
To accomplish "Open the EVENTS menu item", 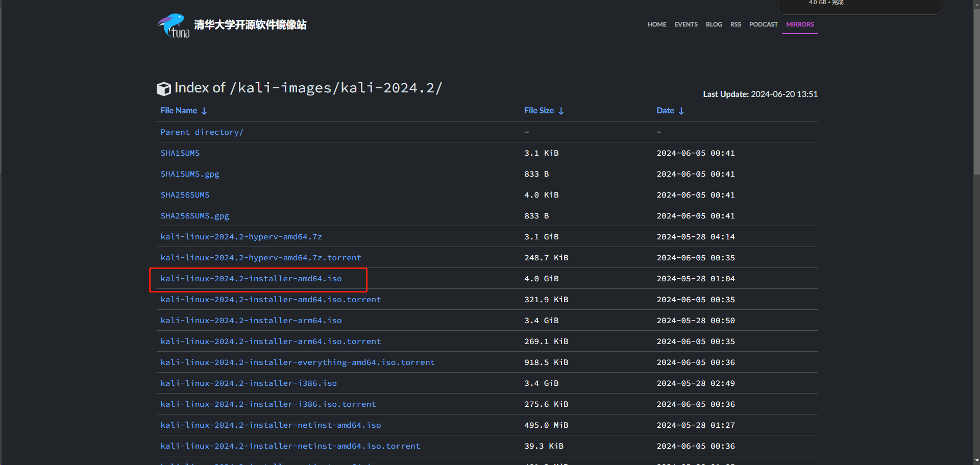I will click(x=686, y=25).
